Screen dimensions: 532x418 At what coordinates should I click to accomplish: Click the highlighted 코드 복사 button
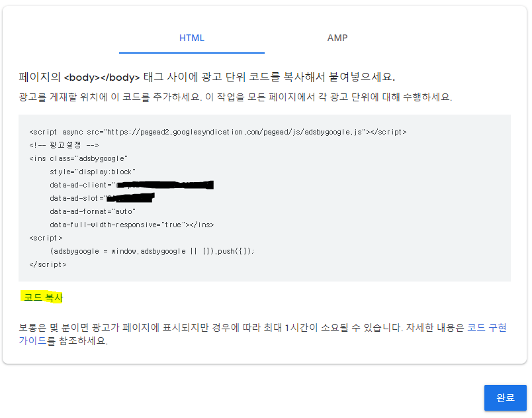click(x=43, y=298)
